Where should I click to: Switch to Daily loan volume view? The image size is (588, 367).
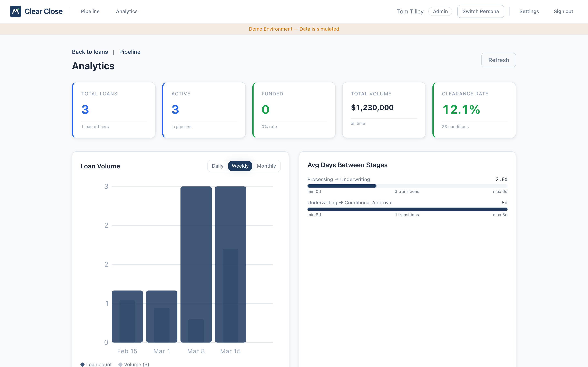pos(217,166)
